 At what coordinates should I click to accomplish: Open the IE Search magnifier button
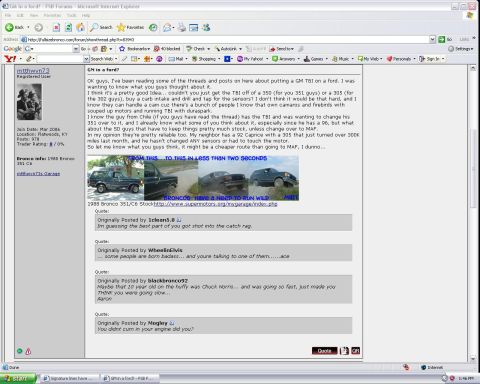(101, 27)
